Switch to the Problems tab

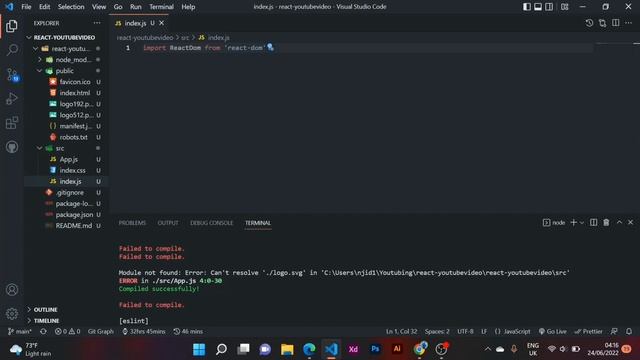[132, 223]
